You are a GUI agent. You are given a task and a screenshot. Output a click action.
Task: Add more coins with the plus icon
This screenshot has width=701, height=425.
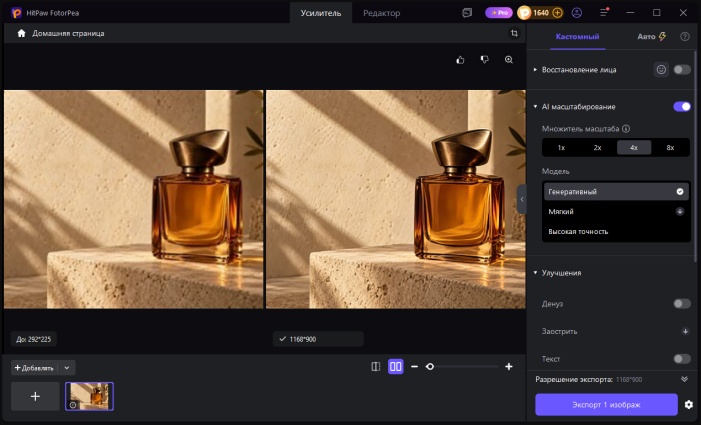557,13
